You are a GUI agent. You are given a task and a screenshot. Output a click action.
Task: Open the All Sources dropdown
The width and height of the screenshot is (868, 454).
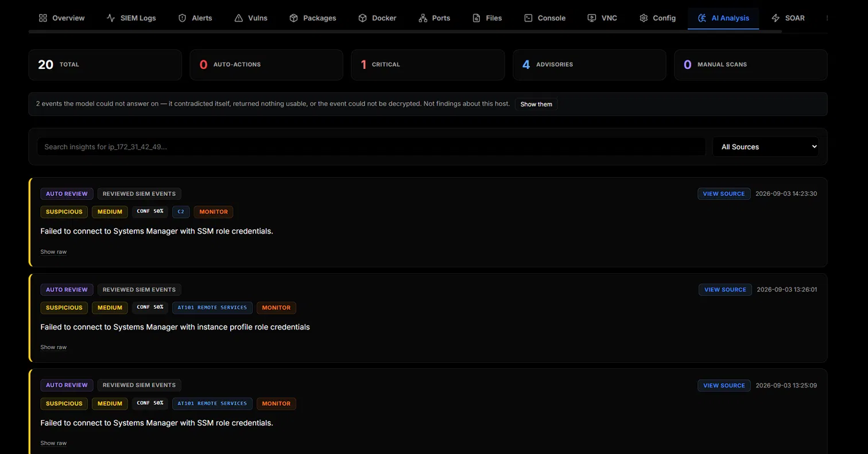point(766,146)
